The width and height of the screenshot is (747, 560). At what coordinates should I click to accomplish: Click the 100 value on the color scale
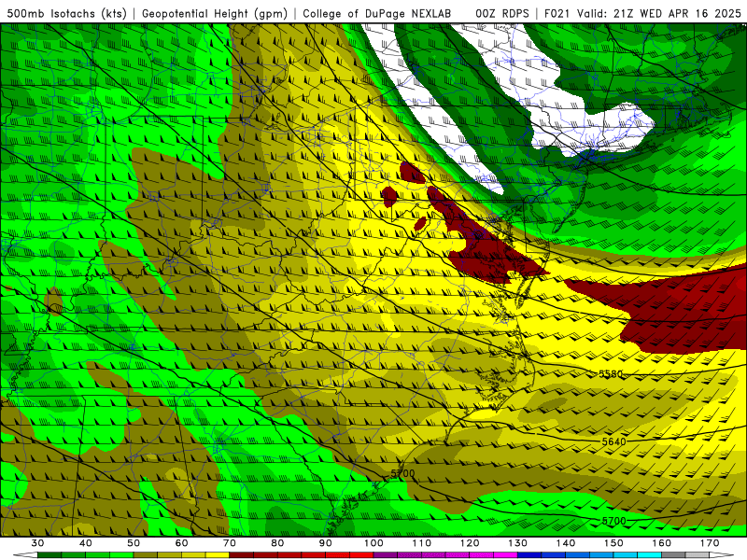(x=373, y=543)
